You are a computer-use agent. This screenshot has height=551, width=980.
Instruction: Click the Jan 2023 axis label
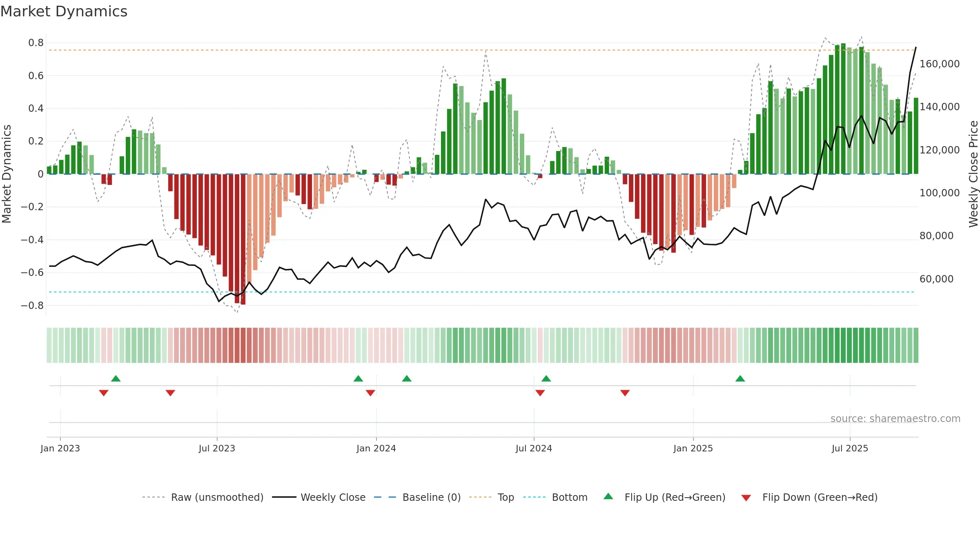pos(60,448)
